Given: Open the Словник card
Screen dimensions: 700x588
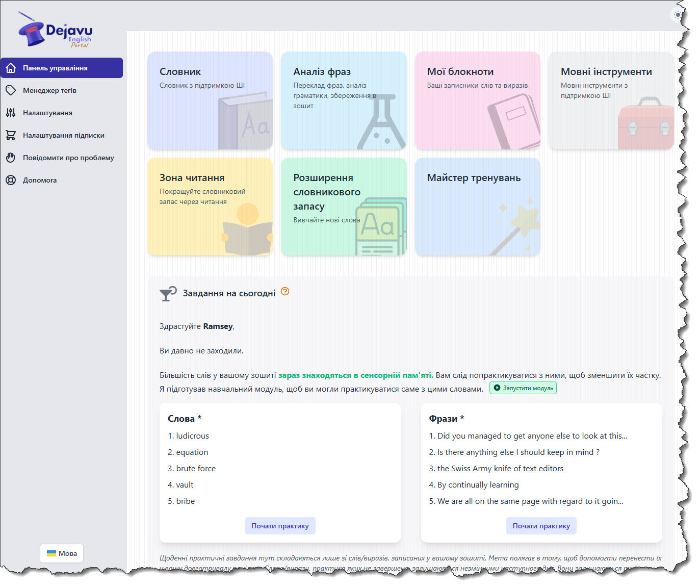Looking at the screenshot, I should pyautogui.click(x=210, y=100).
